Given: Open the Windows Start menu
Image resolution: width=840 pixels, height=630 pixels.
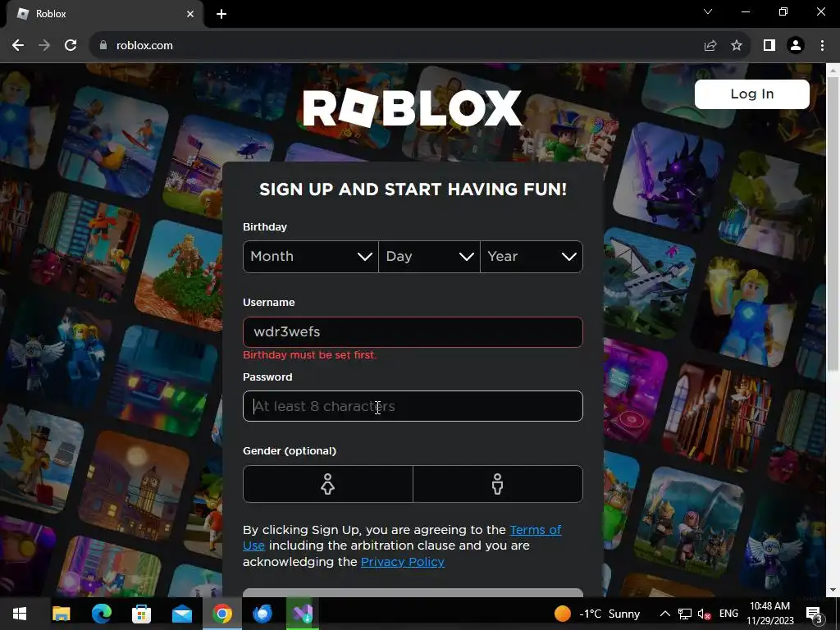Looking at the screenshot, I should [x=20, y=614].
